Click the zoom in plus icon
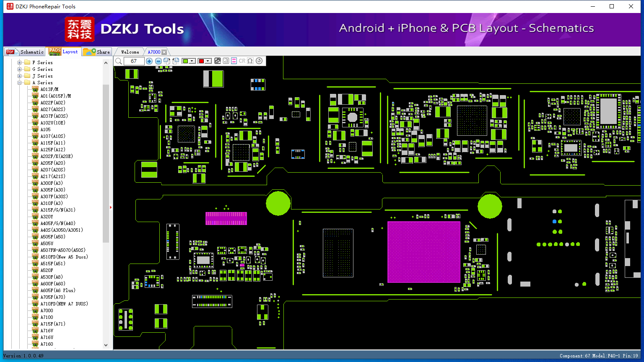The image size is (644, 362). (x=149, y=61)
